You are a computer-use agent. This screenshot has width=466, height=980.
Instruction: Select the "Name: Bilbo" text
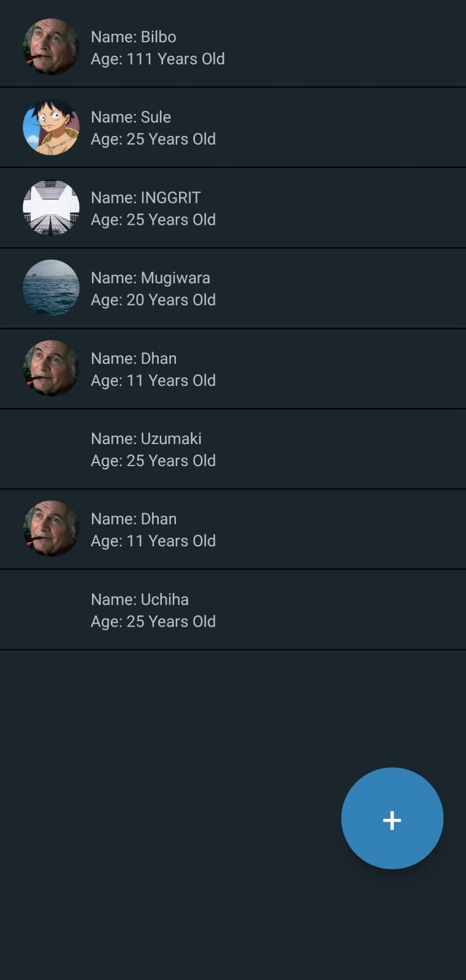[134, 37]
